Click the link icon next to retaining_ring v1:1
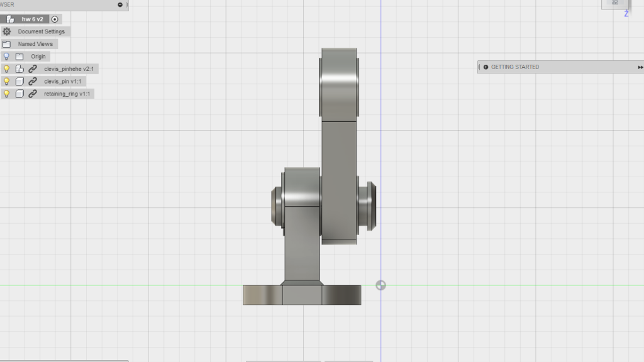 click(x=33, y=94)
